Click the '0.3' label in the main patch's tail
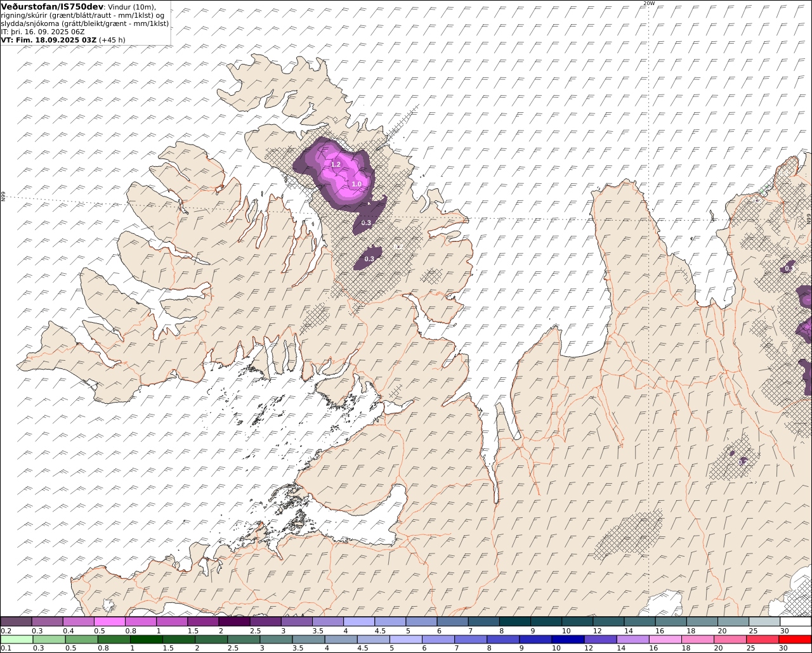This screenshot has width=812, height=653. click(x=366, y=223)
